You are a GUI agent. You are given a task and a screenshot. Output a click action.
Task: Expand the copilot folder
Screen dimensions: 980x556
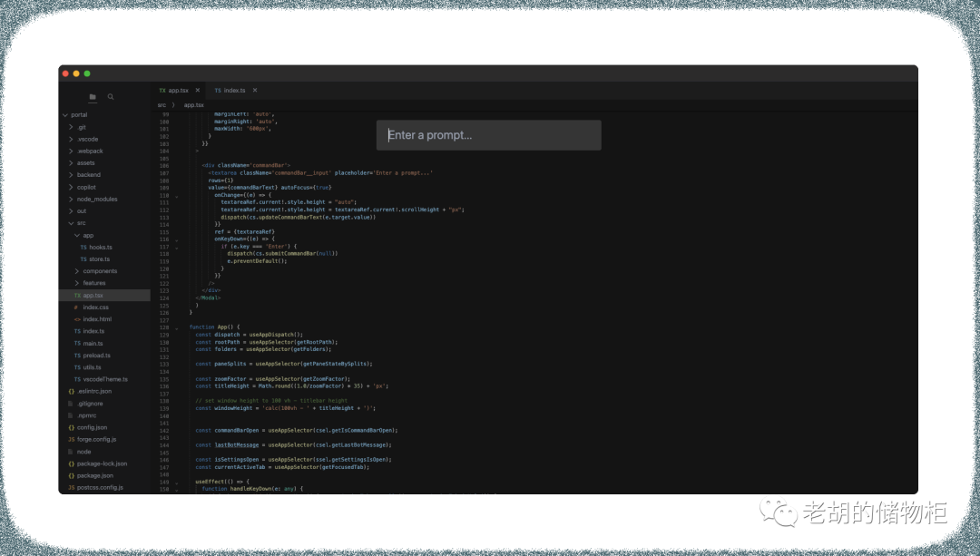[72, 188]
